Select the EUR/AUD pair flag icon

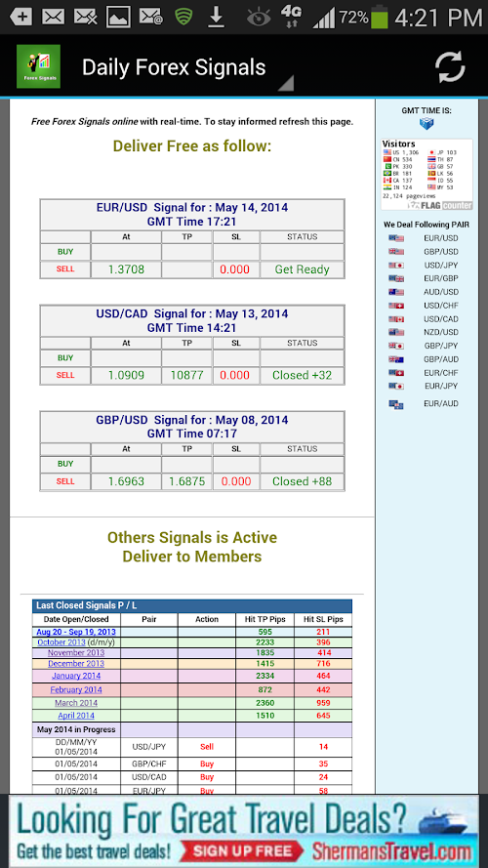pyautogui.click(x=396, y=404)
